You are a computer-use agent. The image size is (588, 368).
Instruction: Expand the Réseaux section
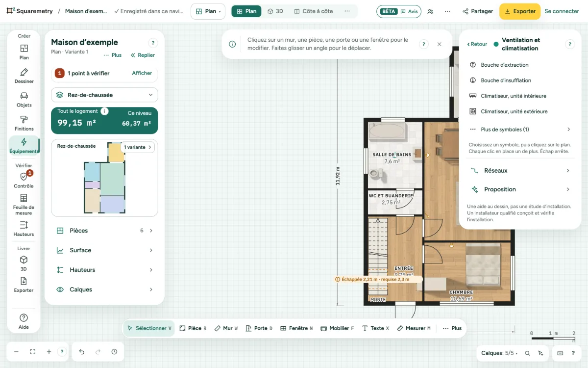click(x=520, y=171)
